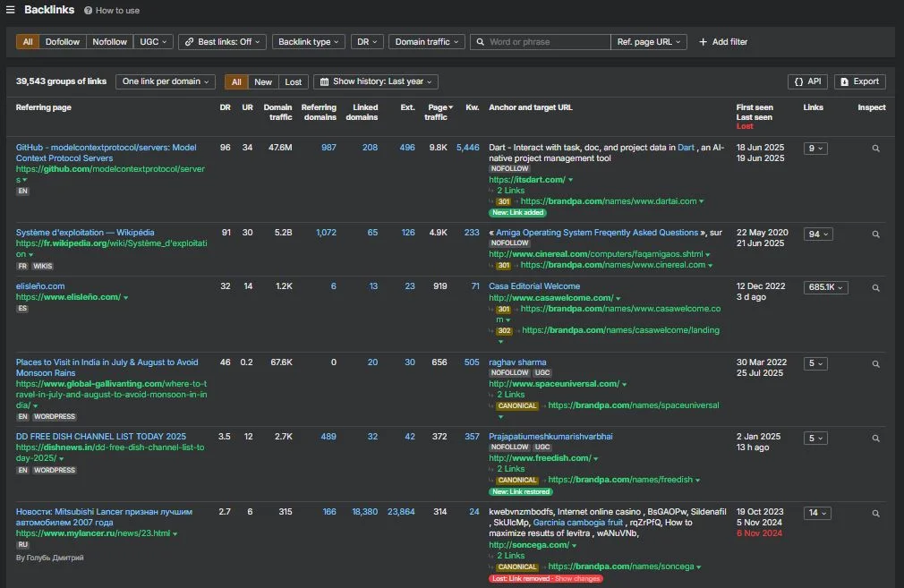Image resolution: width=904 pixels, height=588 pixels.
Task: Open the Système d'exploitation — Wikipédia title link
Action: [85, 233]
